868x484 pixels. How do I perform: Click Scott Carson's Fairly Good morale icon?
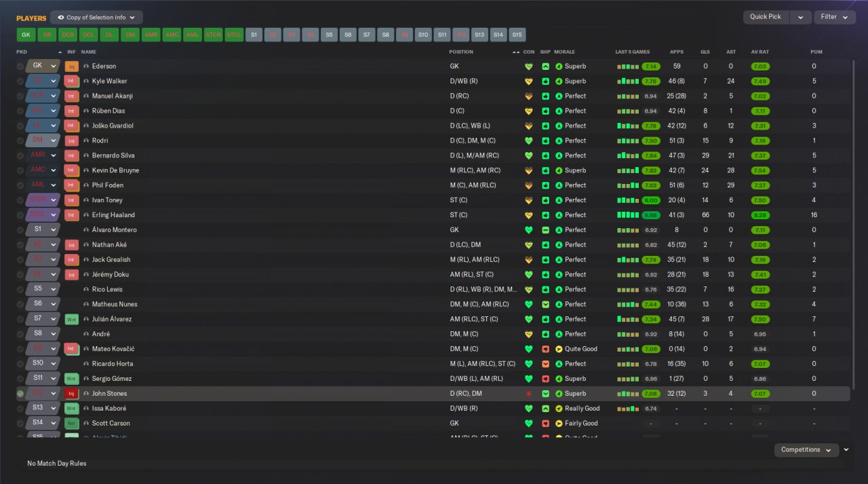point(559,424)
